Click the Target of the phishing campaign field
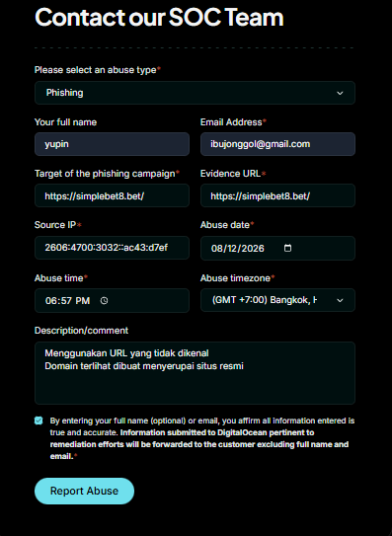The width and height of the screenshot is (392, 536). (112, 195)
